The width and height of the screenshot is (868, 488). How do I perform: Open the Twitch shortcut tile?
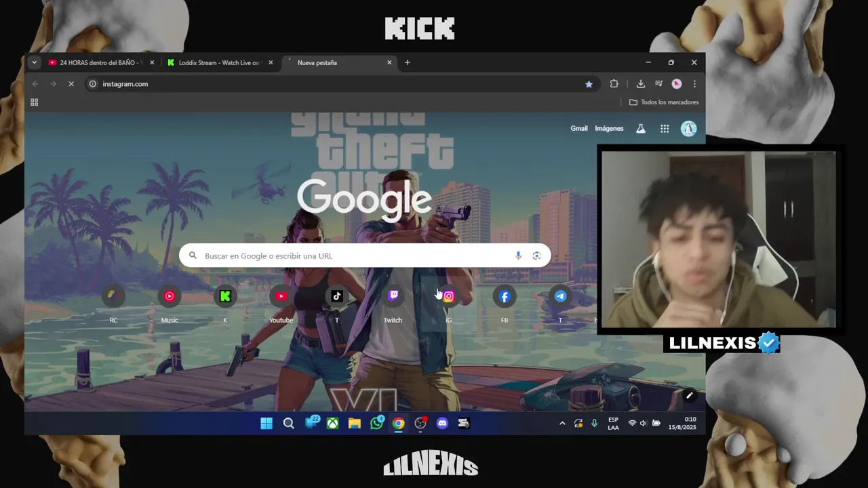click(x=393, y=296)
